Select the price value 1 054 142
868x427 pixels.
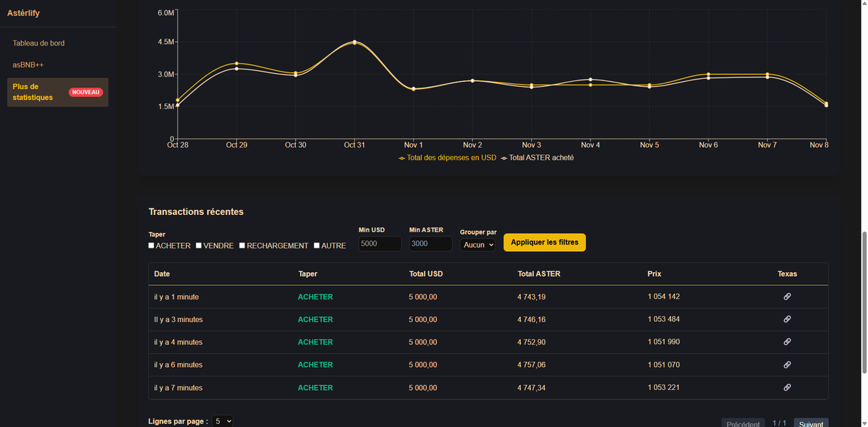click(663, 297)
